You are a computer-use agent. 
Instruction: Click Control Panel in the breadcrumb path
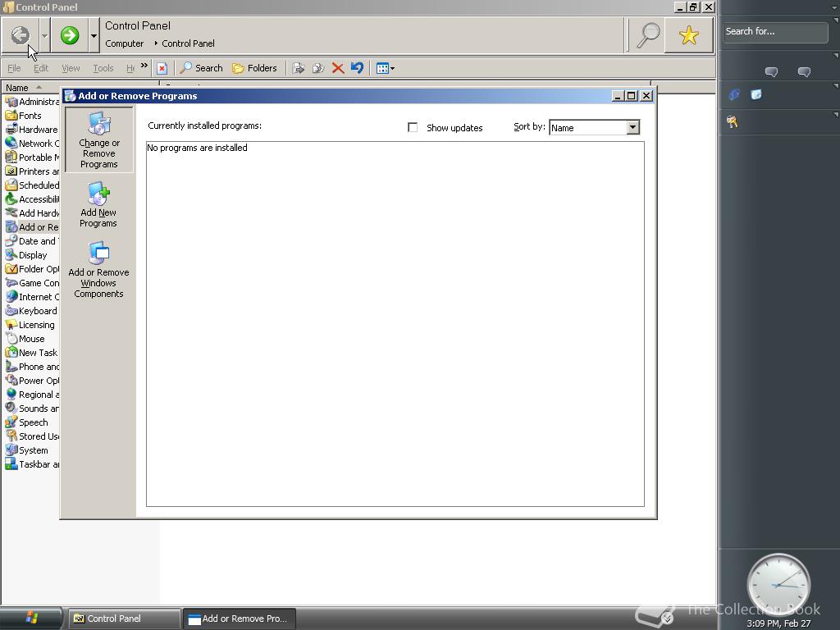(x=188, y=43)
